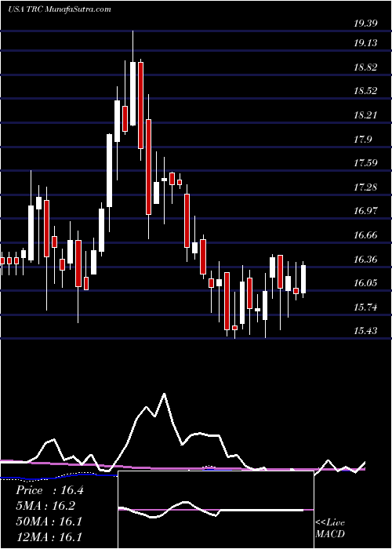
Task: Click the Price : 16.4 readout
Action: click(49, 490)
